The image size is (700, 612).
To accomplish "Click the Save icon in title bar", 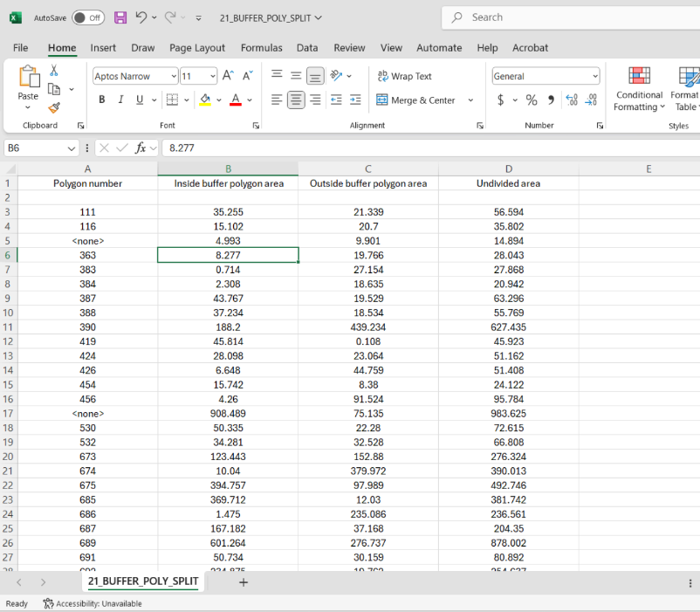I will coord(120,17).
